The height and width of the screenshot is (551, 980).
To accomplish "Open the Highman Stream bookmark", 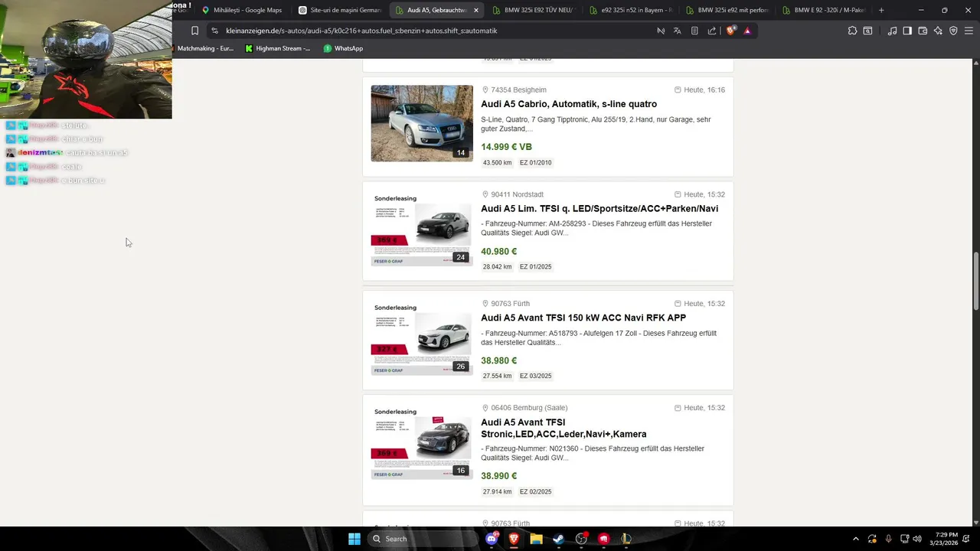I will (278, 48).
